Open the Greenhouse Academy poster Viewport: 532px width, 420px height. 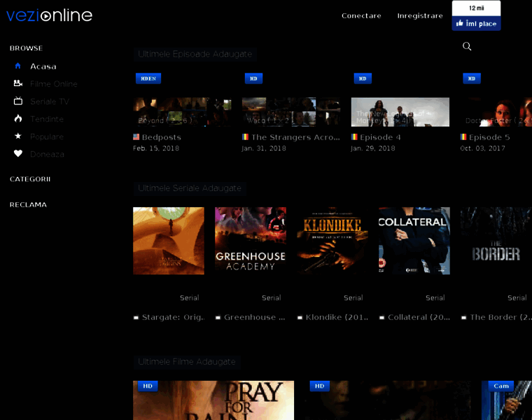pos(251,241)
